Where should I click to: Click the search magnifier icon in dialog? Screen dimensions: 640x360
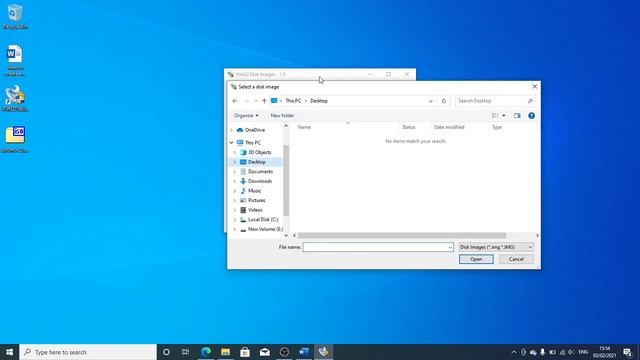point(530,101)
